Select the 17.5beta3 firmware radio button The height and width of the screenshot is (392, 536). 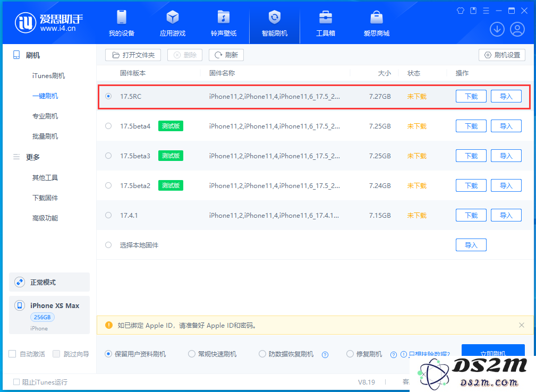point(108,156)
